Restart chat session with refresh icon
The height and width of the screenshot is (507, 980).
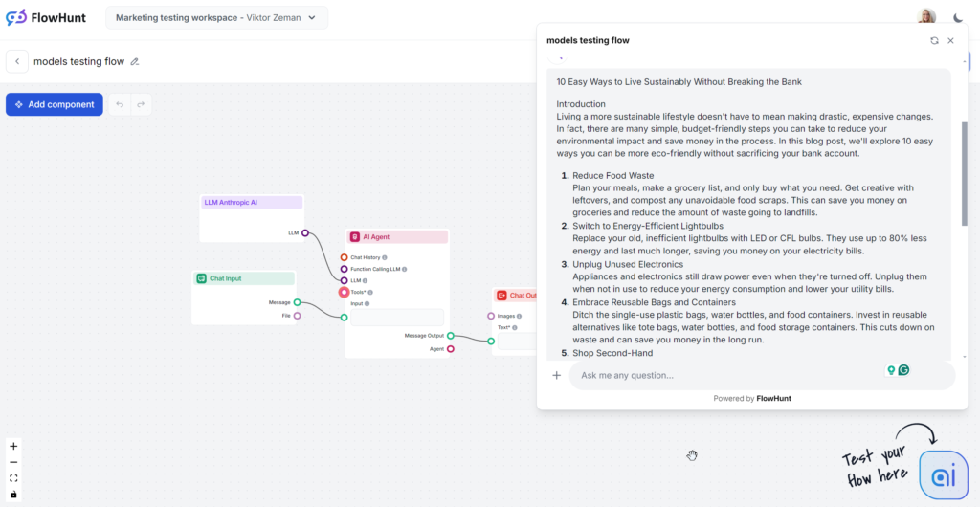934,41
